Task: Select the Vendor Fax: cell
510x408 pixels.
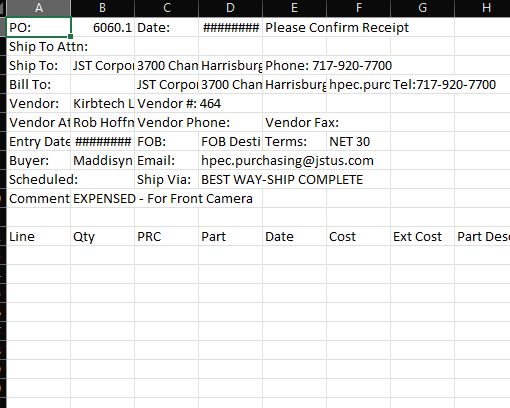Action: 302,122
